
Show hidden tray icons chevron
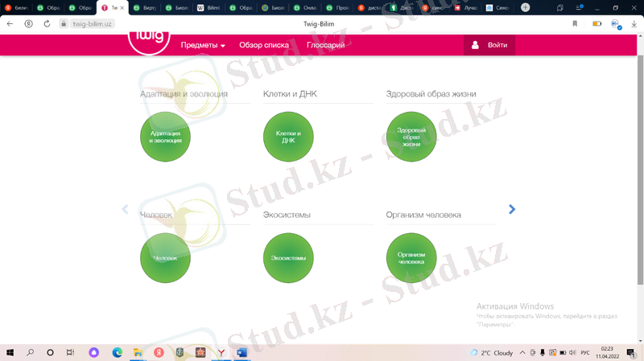tap(522, 352)
